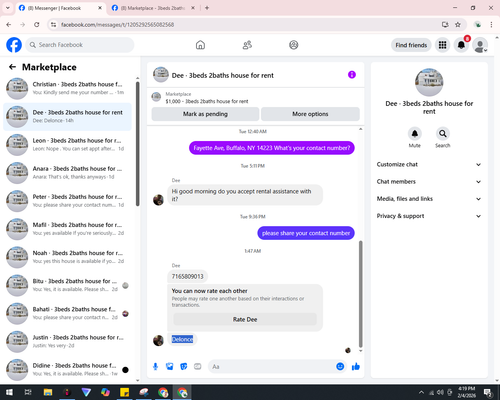Click Rate Dee button
Image resolution: width=500 pixels, height=400 pixels.
point(245,319)
